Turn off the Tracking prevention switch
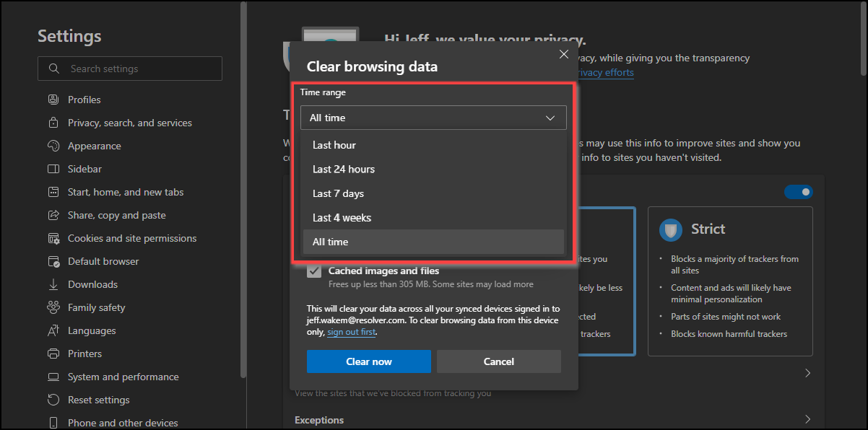 (x=799, y=192)
